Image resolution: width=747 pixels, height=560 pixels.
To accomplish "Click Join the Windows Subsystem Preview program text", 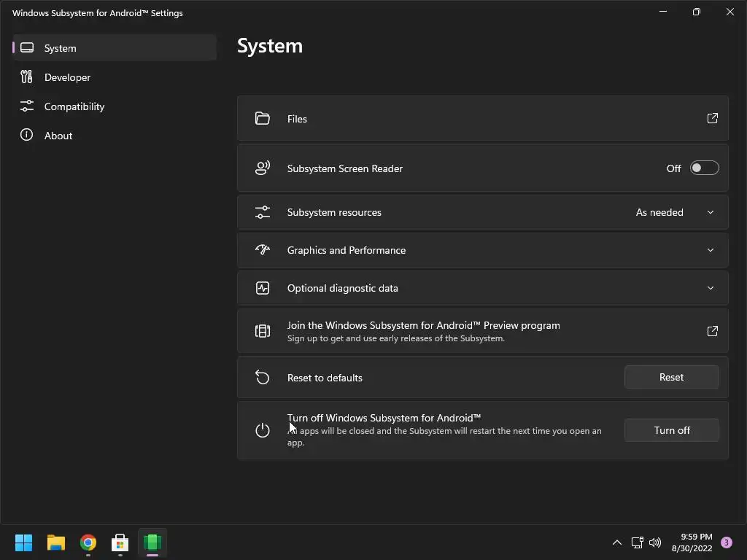I will (424, 325).
